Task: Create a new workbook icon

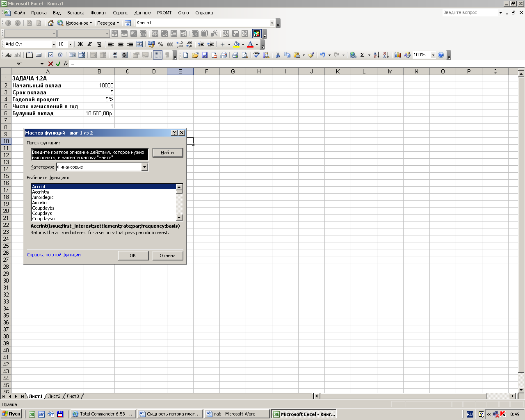Action: tap(185, 55)
